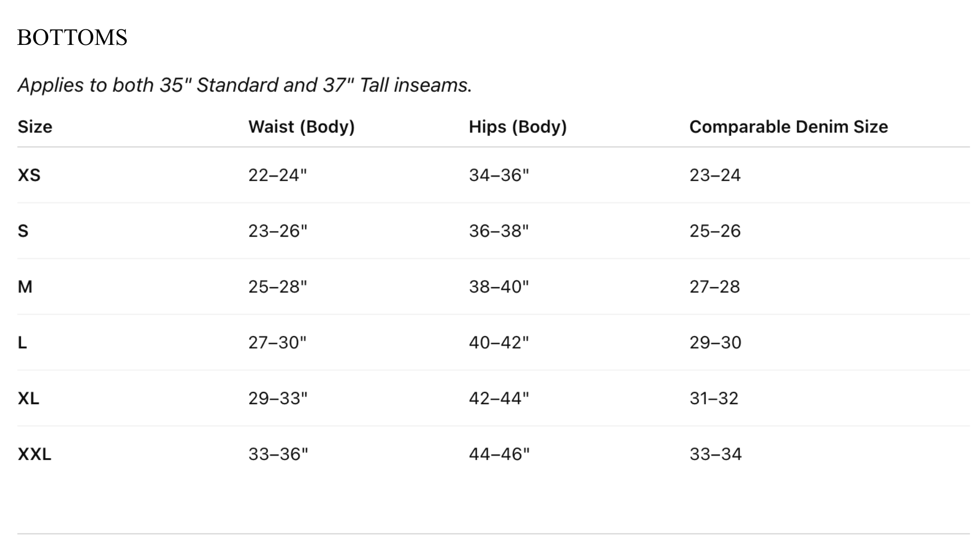Click the Size column header
This screenshot has width=977, height=560.
35,127
